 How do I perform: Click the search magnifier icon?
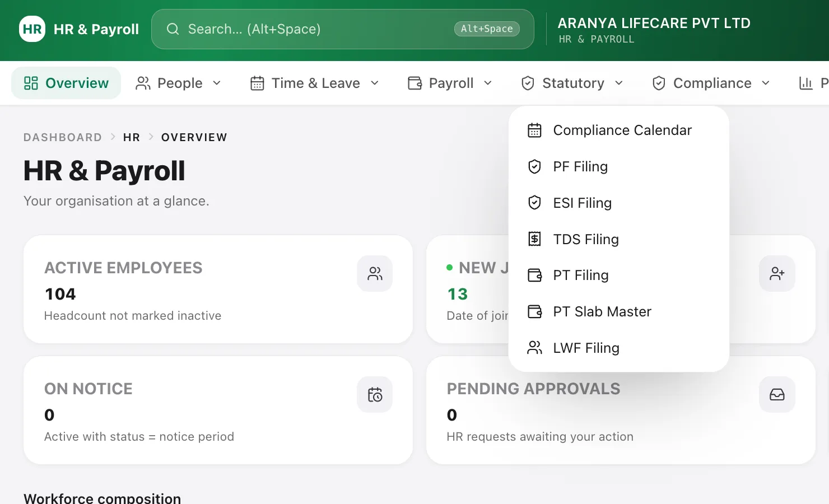coord(173,29)
